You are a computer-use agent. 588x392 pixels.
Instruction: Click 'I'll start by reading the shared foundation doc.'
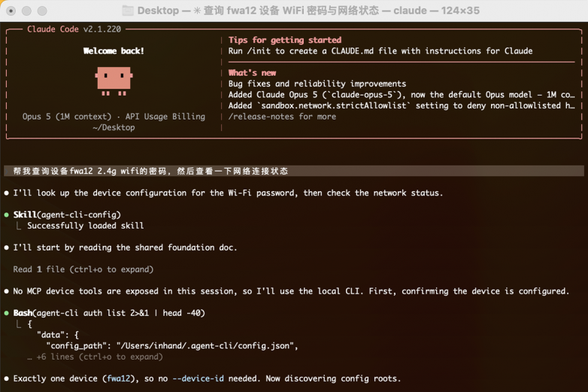tap(126, 248)
